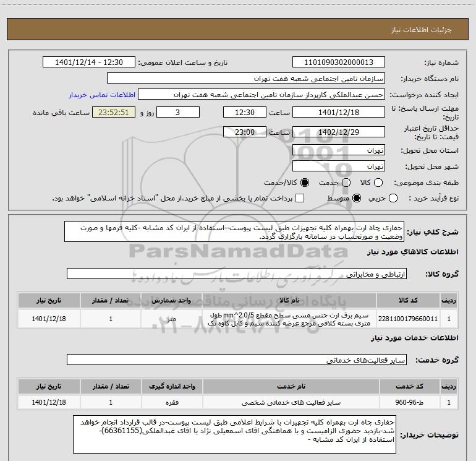Click date 1401/12/18 in the services table row
Viewport: 476px width, 461px height.
point(49,402)
